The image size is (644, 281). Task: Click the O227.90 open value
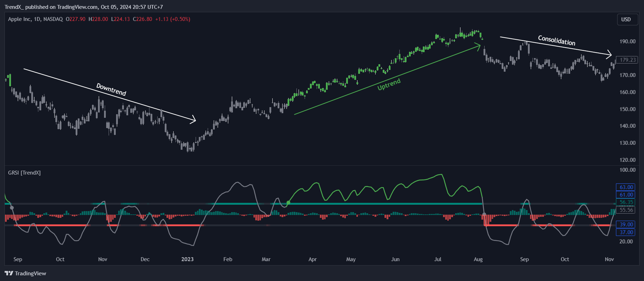click(x=76, y=19)
